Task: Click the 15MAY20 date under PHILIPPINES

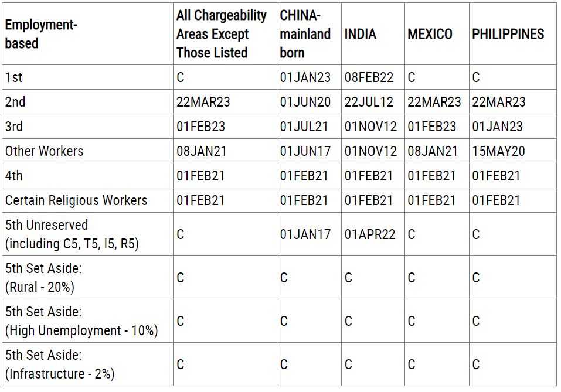Action: tap(498, 151)
